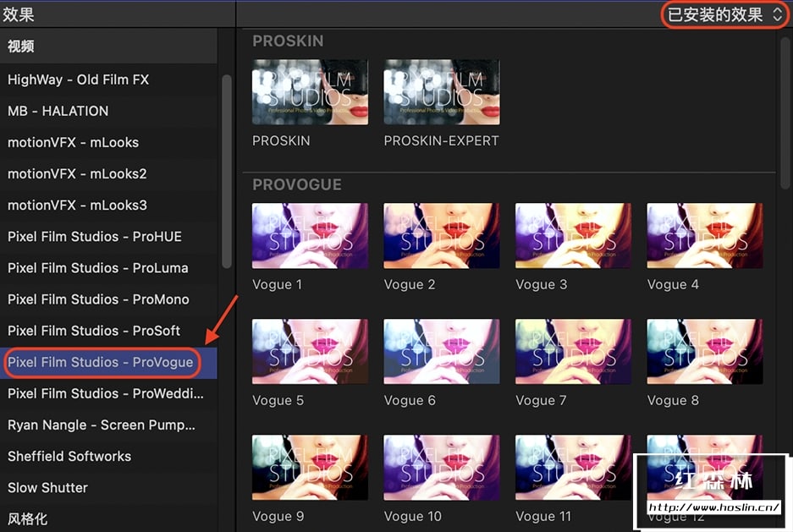Click the PROSKIN text label

[281, 140]
